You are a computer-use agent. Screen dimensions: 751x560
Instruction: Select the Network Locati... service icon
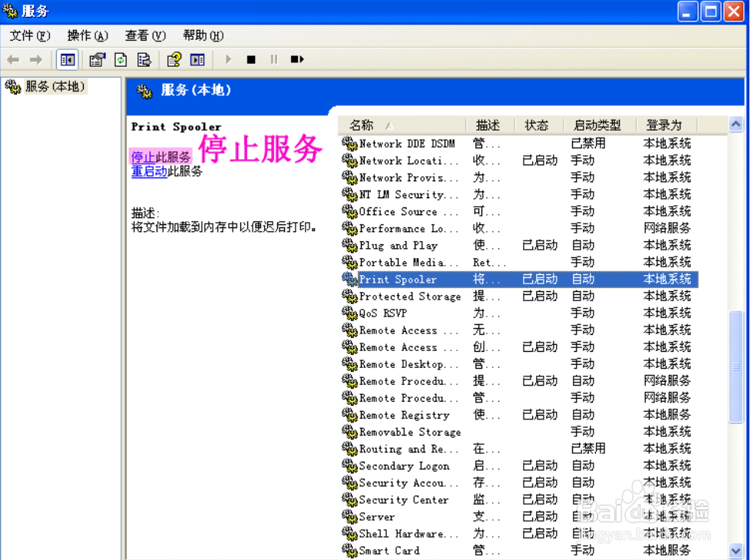(x=349, y=161)
